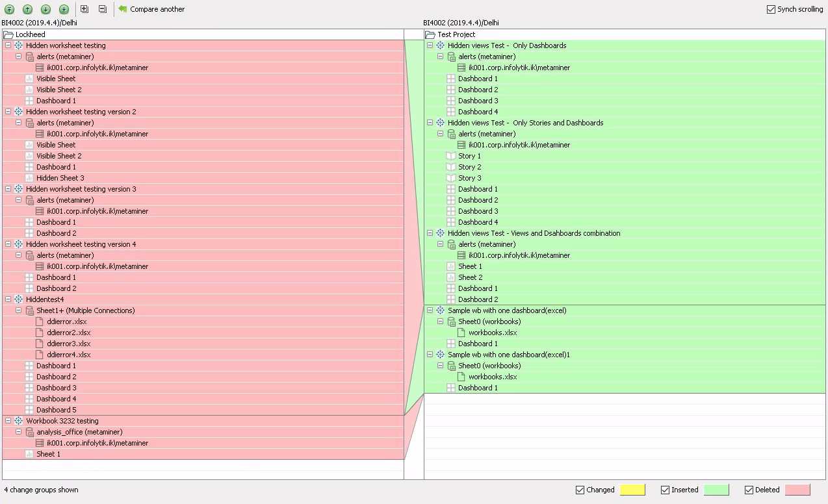
Task: Click Visible Sheet 2 icon under version 2
Action: tap(29, 156)
